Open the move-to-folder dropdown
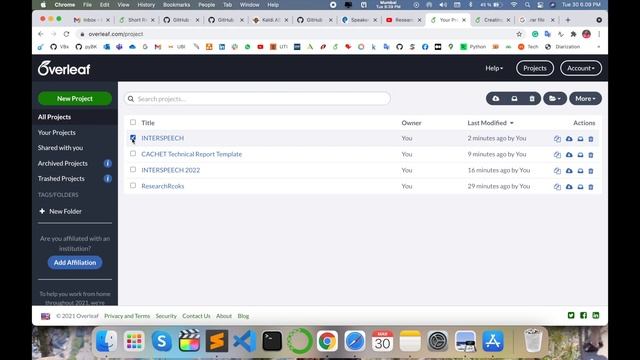Viewport: 640px width, 360px height. (x=555, y=98)
